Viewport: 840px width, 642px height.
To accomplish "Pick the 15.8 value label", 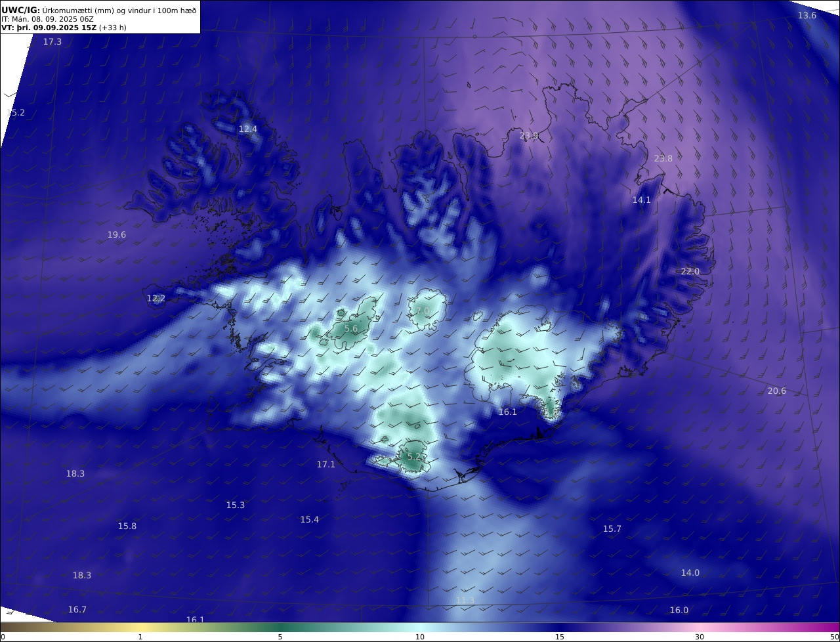I will [x=127, y=526].
